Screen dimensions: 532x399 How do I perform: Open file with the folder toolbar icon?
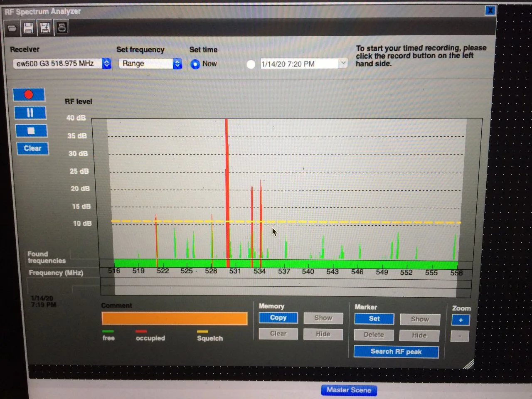tap(12, 28)
